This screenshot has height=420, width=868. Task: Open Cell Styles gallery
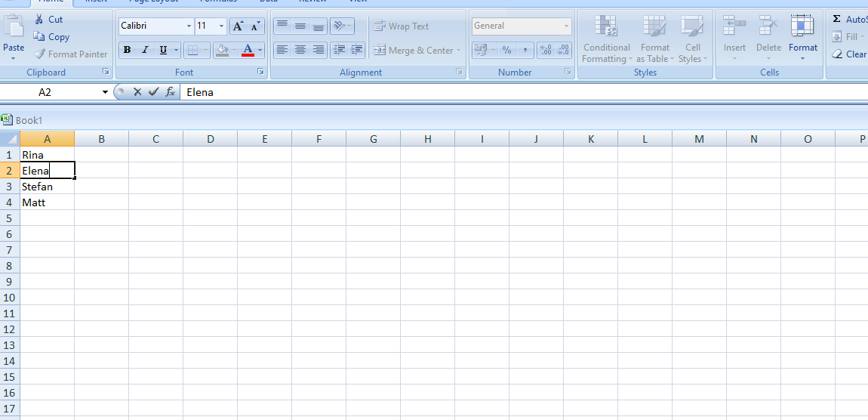click(x=692, y=39)
